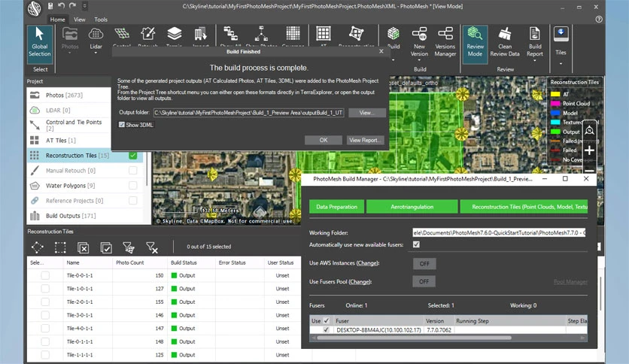Open the Tools ribbon tab
This screenshot has height=364, width=629.
coord(101,20)
